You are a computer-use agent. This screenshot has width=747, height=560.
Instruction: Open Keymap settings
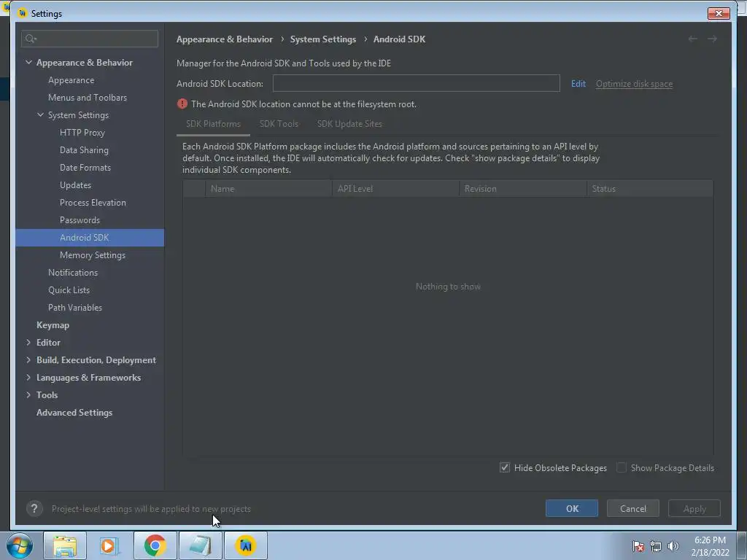point(53,324)
